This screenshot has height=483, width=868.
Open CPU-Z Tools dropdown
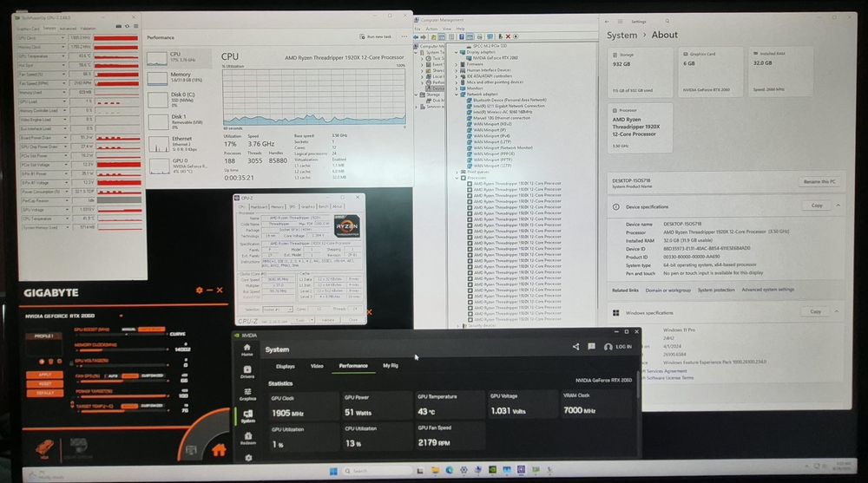tap(303, 320)
